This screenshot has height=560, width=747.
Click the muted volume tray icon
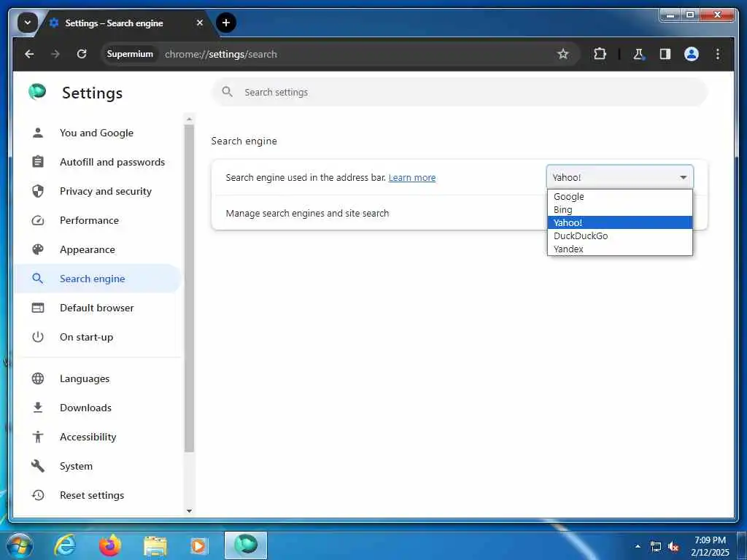point(673,547)
